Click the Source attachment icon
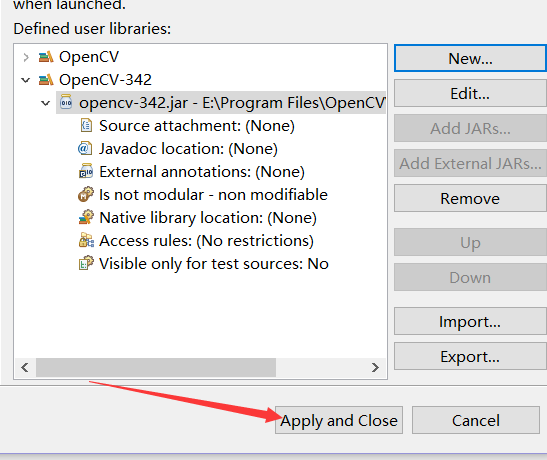Viewport: 547px width, 460px height. pyautogui.click(x=86, y=126)
